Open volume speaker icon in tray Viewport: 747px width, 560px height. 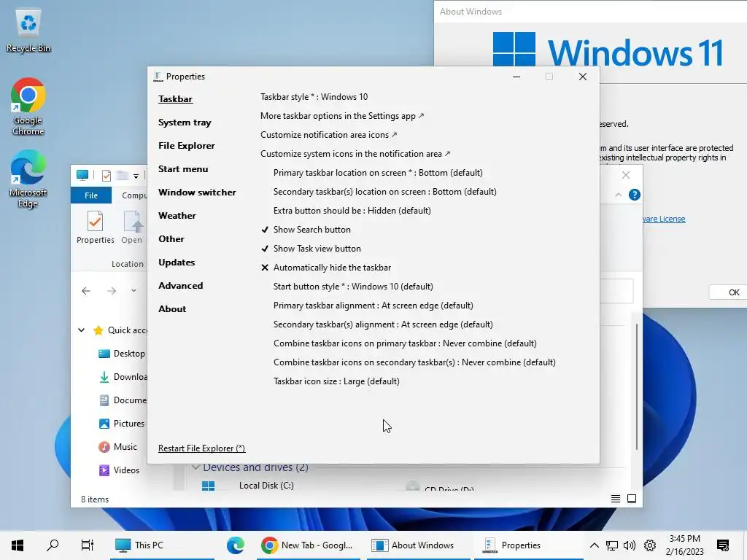(630, 545)
